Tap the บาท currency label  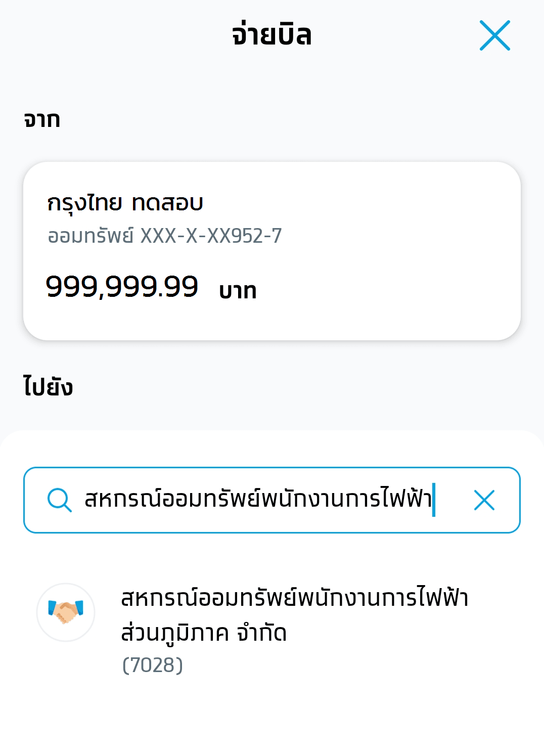click(x=238, y=291)
